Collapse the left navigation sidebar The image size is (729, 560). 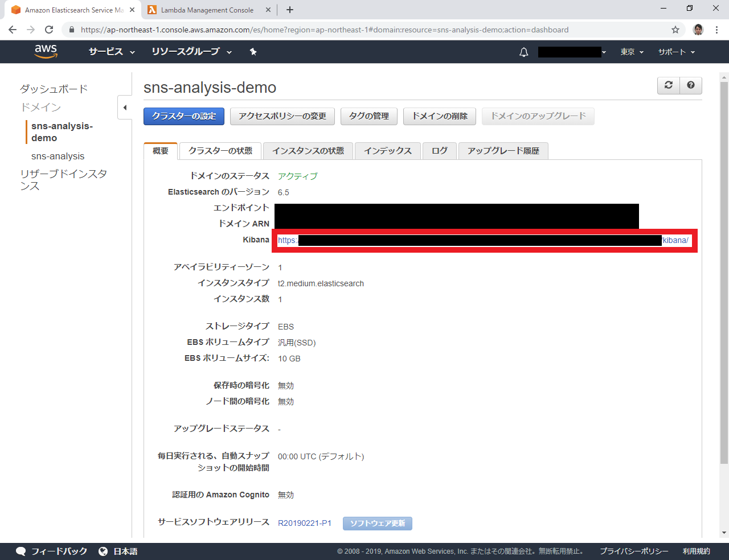(x=125, y=108)
